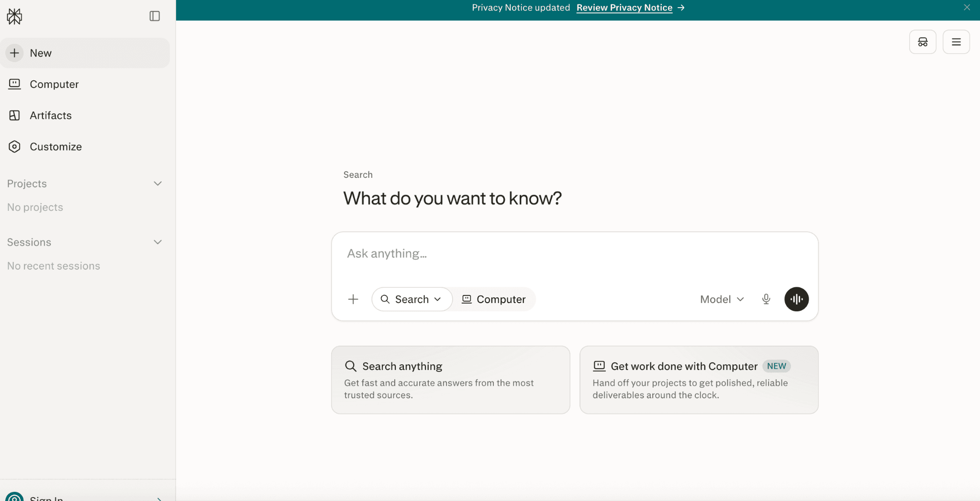This screenshot has height=501, width=980.
Task: Click the Privacy Notice updated text
Action: 521,8
